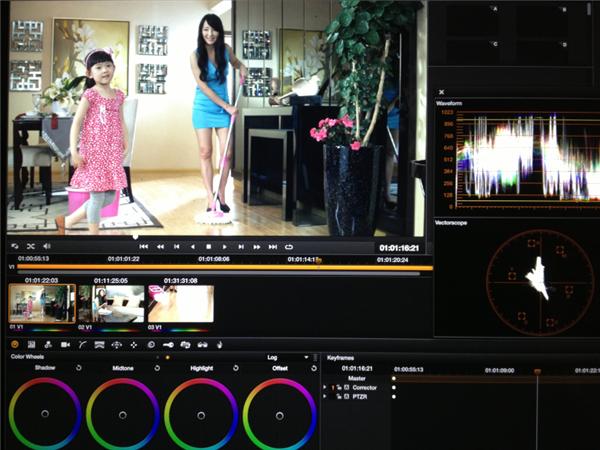Open the Tracker crosshair icon

point(134,345)
